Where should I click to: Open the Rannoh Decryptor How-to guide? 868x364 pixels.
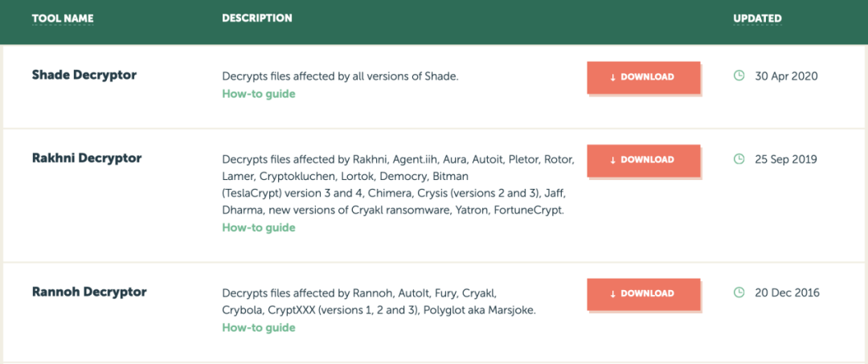click(x=259, y=328)
